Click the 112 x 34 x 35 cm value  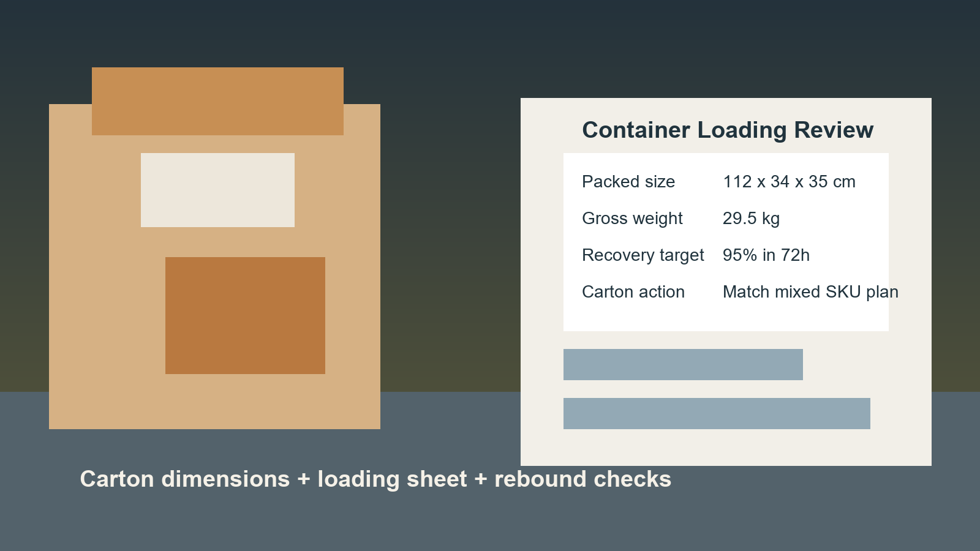pyautogui.click(x=789, y=182)
